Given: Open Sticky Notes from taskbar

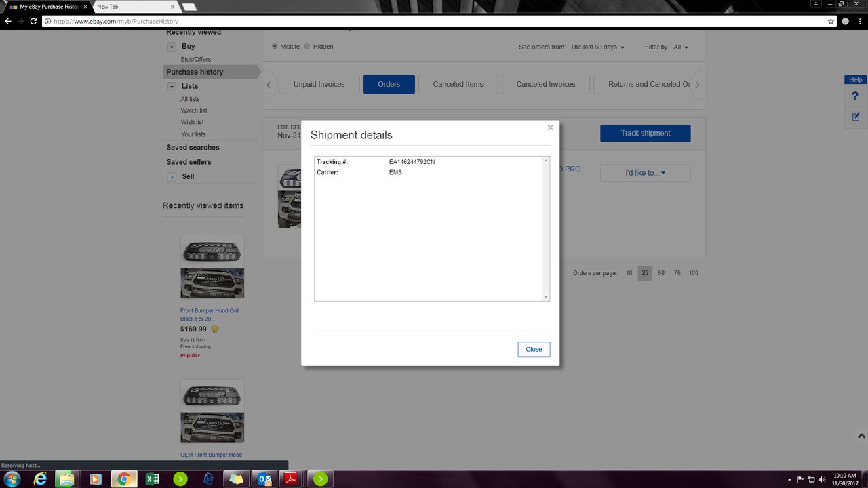Looking at the screenshot, I should [235, 479].
